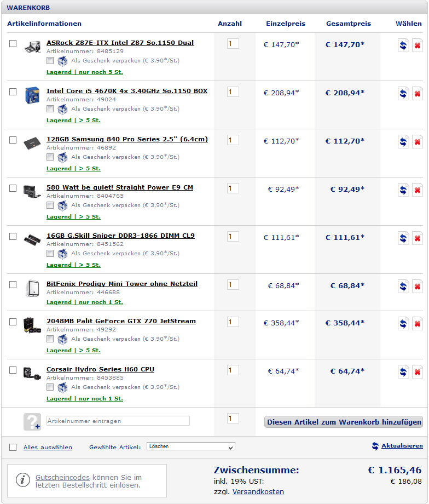Screen dimensions: 429x504
Task: Select the G.Skill Sniper row checkbox
Action: tap(13, 236)
